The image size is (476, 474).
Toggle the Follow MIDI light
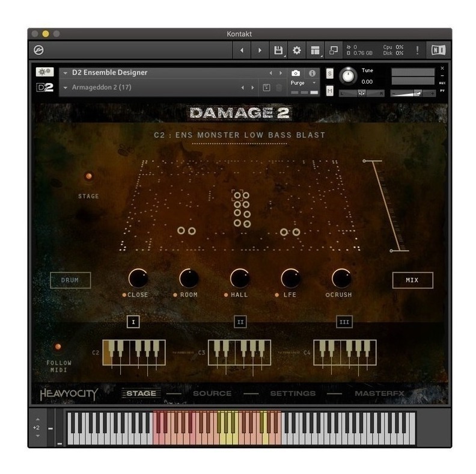[x=58, y=346]
